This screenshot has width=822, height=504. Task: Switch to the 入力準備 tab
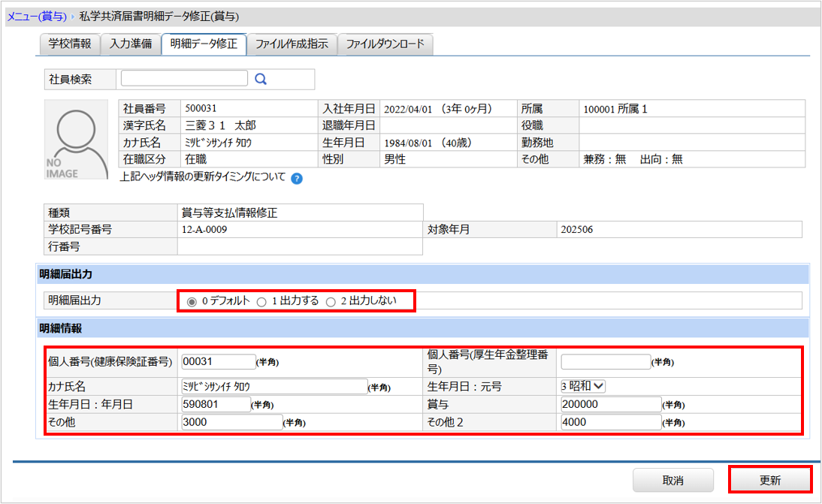coord(131,44)
